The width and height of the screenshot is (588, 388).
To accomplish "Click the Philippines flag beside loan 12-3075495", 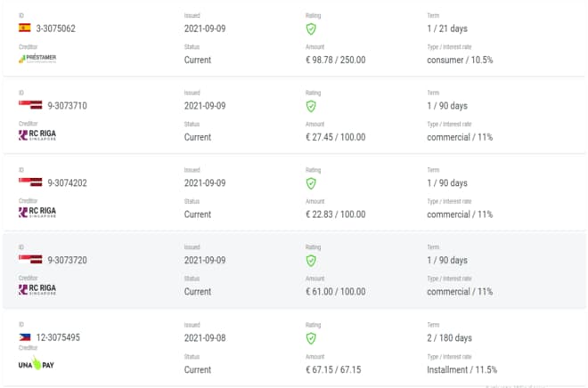I will [x=25, y=337].
